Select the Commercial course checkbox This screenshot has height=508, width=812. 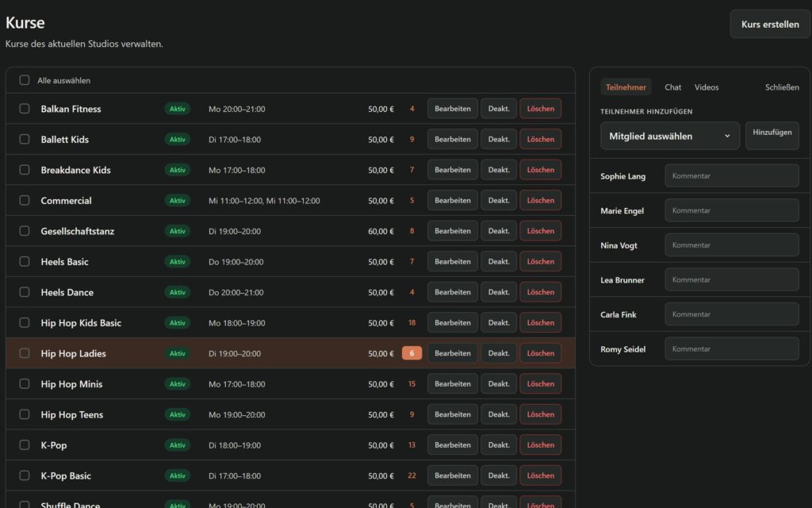pyautogui.click(x=25, y=200)
